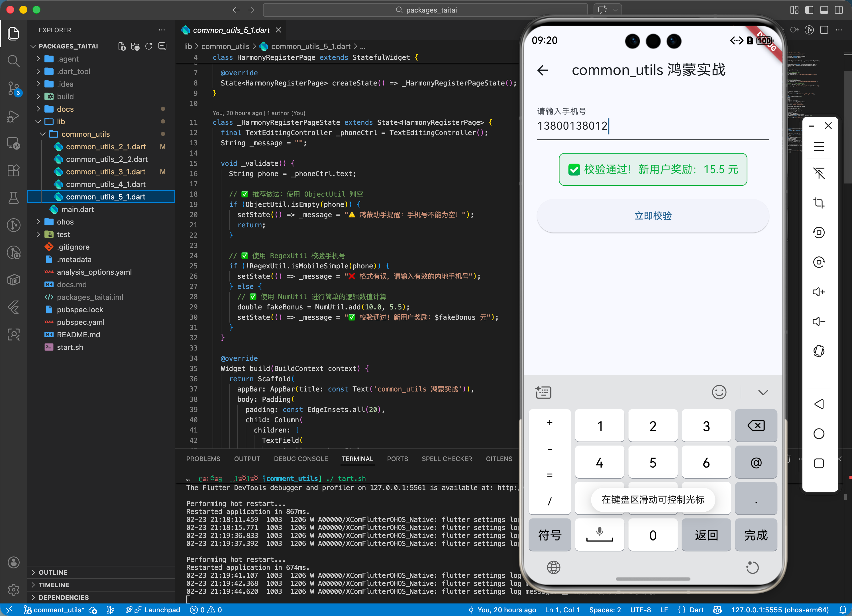Tap the emoji icon above keyboard
This screenshot has height=616, width=852.
click(x=719, y=393)
